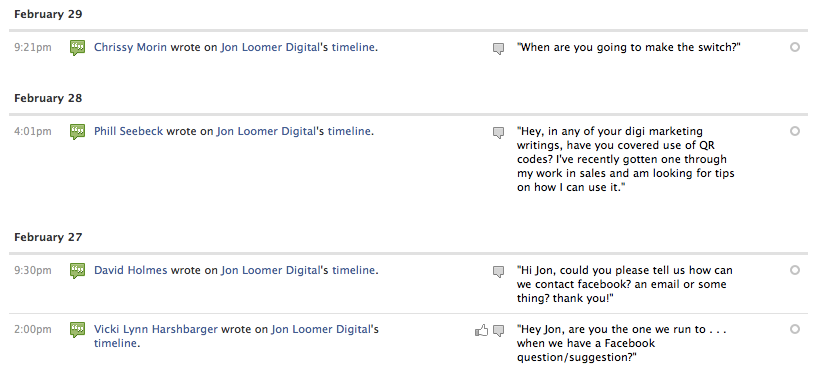822x386 pixels.
Task: Toggle the visibility circle for Phill Seebeck's post
Action: (x=795, y=131)
